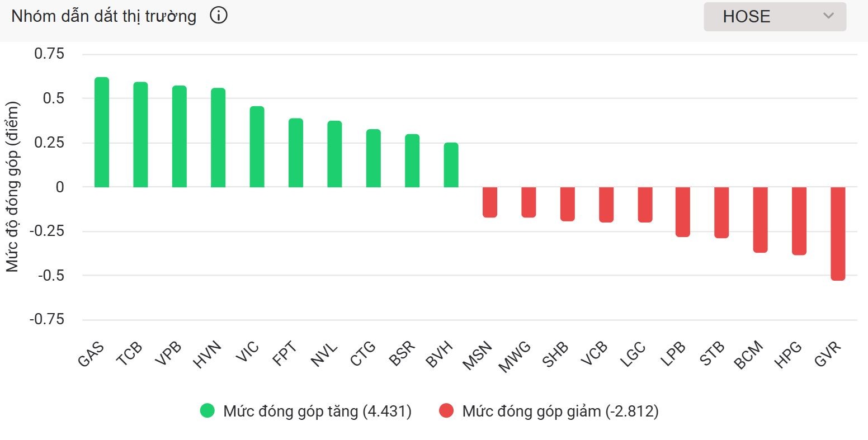This screenshot has width=868, height=440.
Task: Click the VCB axis label
Action: point(595,354)
